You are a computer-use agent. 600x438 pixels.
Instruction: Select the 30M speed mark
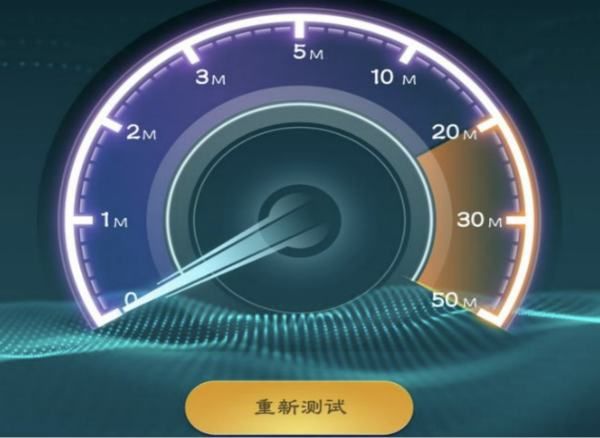[479, 220]
